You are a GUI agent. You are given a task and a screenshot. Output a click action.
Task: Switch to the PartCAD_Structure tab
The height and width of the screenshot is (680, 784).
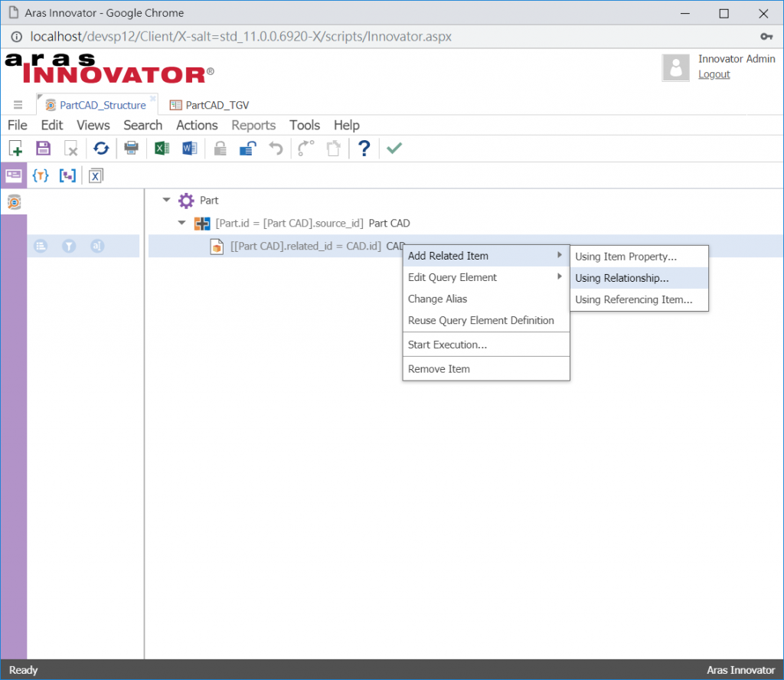point(97,105)
